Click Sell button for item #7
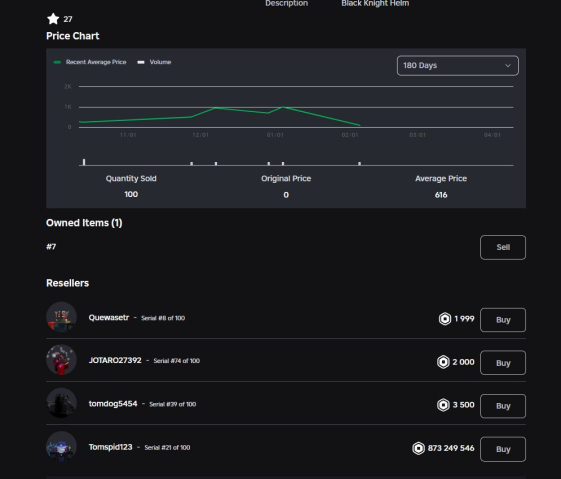This screenshot has width=561, height=479. point(503,247)
